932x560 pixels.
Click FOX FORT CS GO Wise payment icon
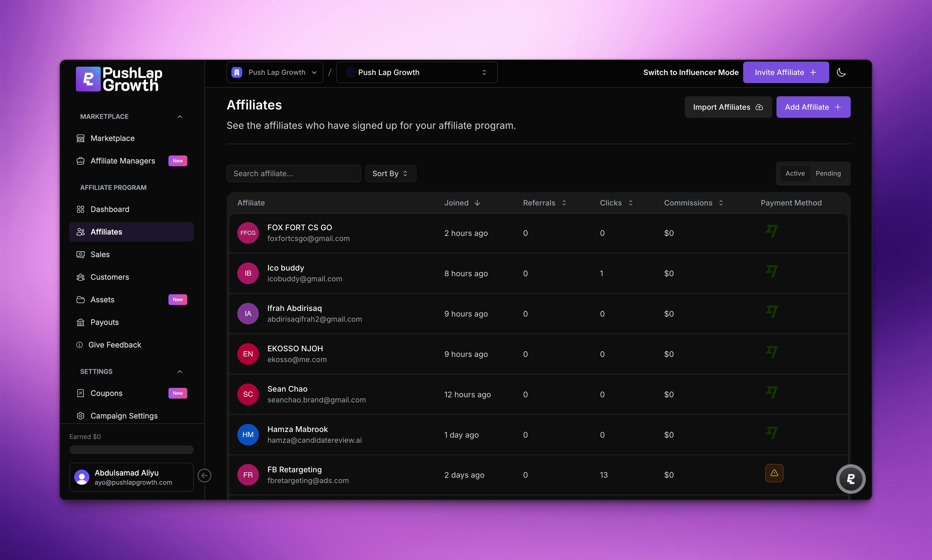tap(772, 231)
